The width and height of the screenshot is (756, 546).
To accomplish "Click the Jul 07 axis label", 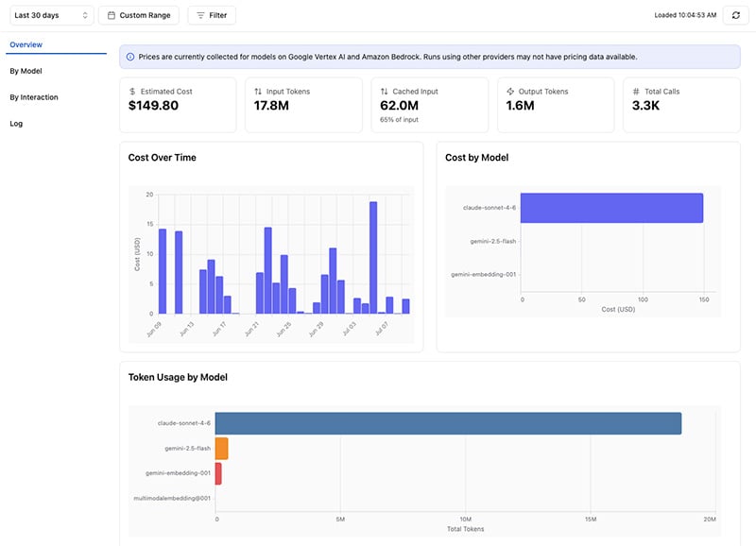I will (x=382, y=329).
